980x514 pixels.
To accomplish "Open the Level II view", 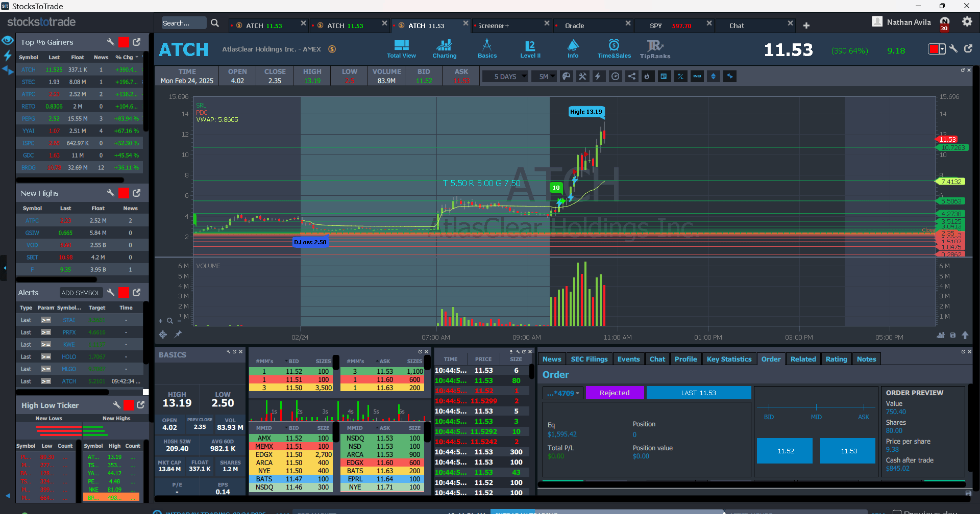I will [530, 49].
